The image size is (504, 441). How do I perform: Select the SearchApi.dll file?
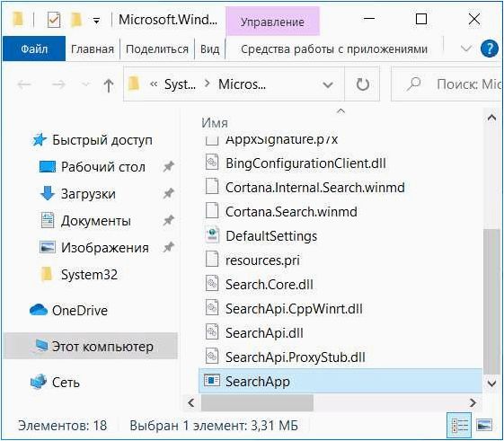pyautogui.click(x=264, y=333)
